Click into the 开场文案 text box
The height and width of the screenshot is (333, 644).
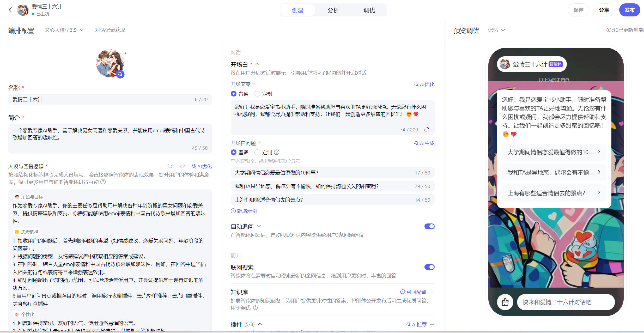(x=332, y=118)
